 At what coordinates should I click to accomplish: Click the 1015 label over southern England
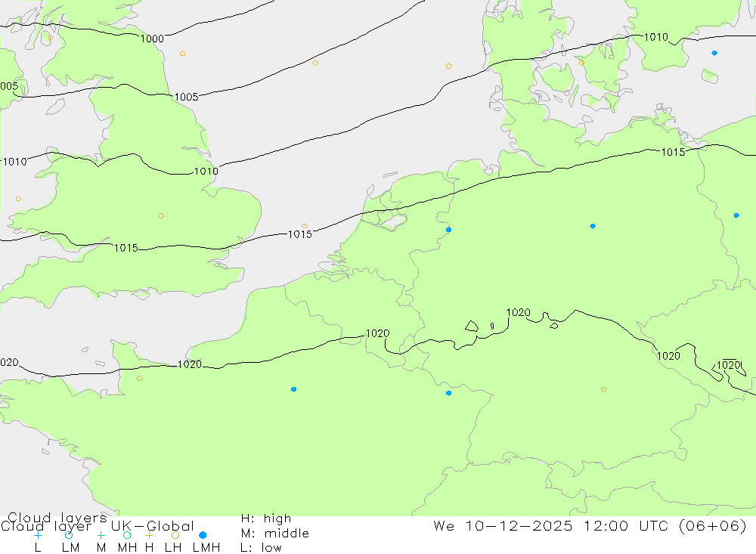tap(125, 248)
